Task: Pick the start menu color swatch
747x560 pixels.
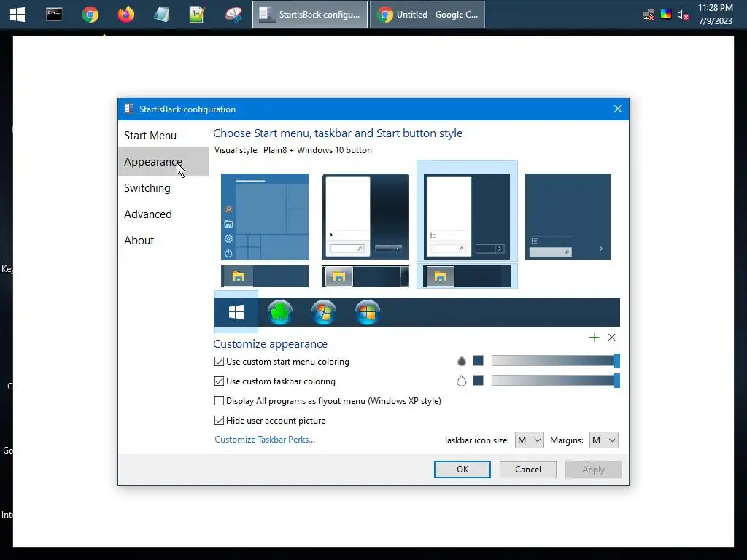Action: click(x=479, y=361)
